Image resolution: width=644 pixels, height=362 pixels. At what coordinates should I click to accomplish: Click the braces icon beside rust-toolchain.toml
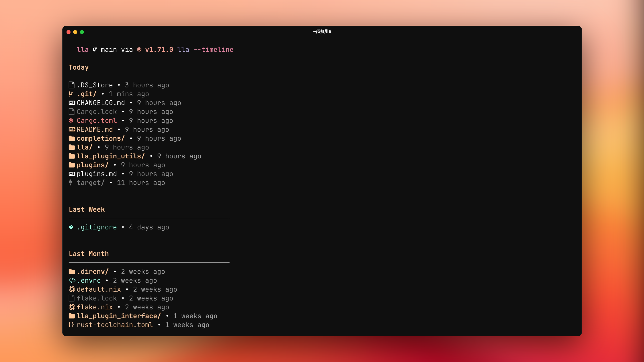coord(71,325)
